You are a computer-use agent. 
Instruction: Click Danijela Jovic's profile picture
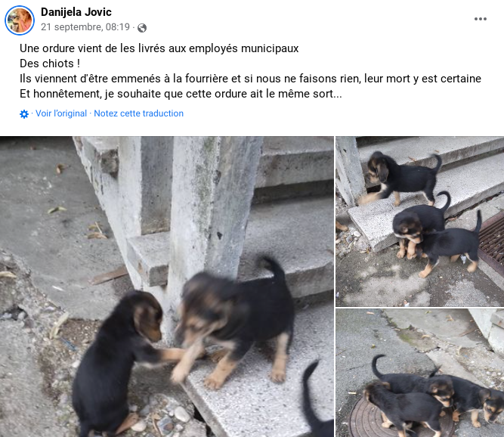[x=20, y=20]
